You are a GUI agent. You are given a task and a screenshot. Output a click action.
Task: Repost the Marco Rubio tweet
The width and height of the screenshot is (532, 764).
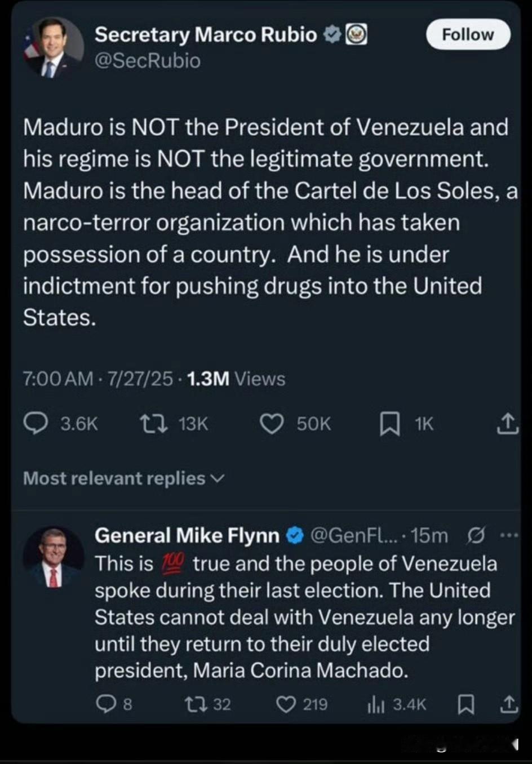coord(154,424)
